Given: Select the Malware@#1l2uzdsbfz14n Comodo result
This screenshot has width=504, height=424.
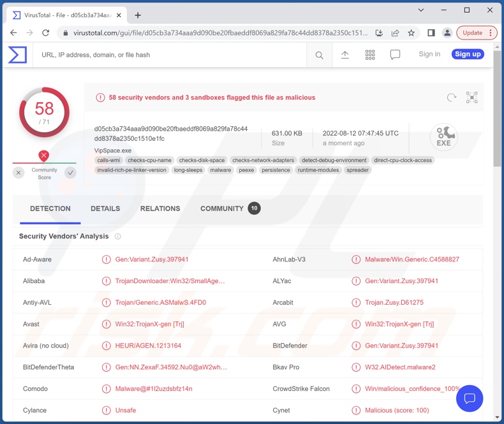Looking at the screenshot, I should (x=154, y=389).
